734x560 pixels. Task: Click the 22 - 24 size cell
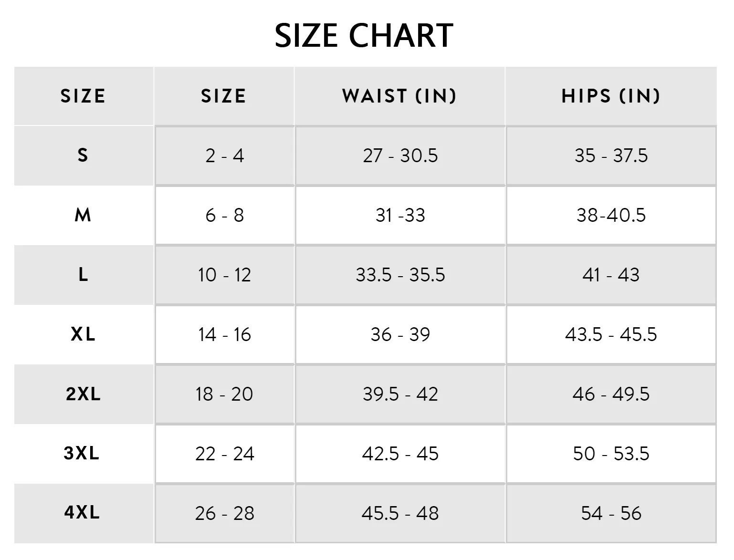(224, 454)
